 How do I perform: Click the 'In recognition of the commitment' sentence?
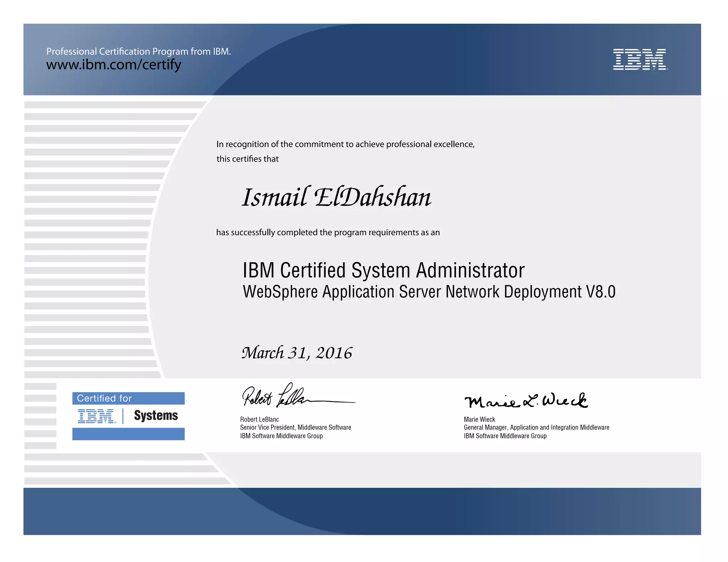(x=345, y=144)
